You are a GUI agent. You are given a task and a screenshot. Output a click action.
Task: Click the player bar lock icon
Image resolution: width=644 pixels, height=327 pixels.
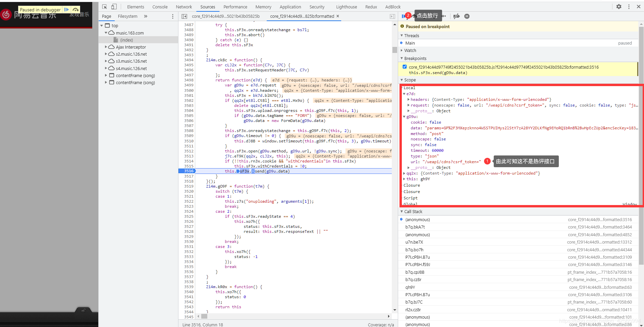pyautogui.click(x=83, y=311)
